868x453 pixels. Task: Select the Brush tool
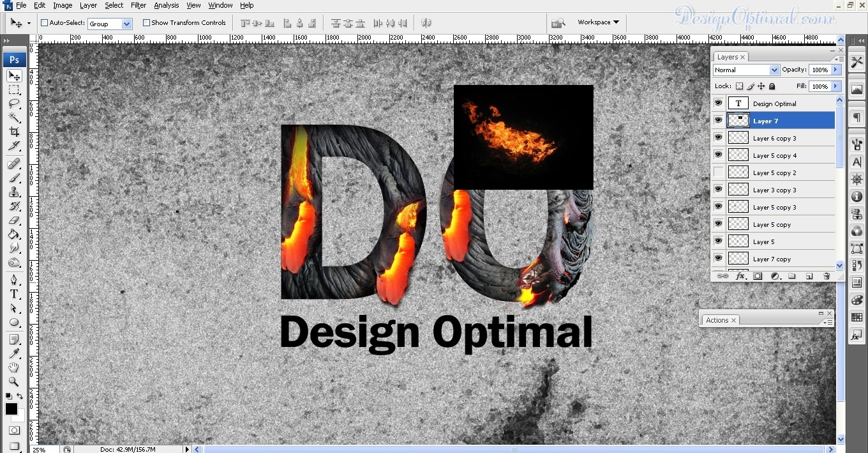coord(14,178)
